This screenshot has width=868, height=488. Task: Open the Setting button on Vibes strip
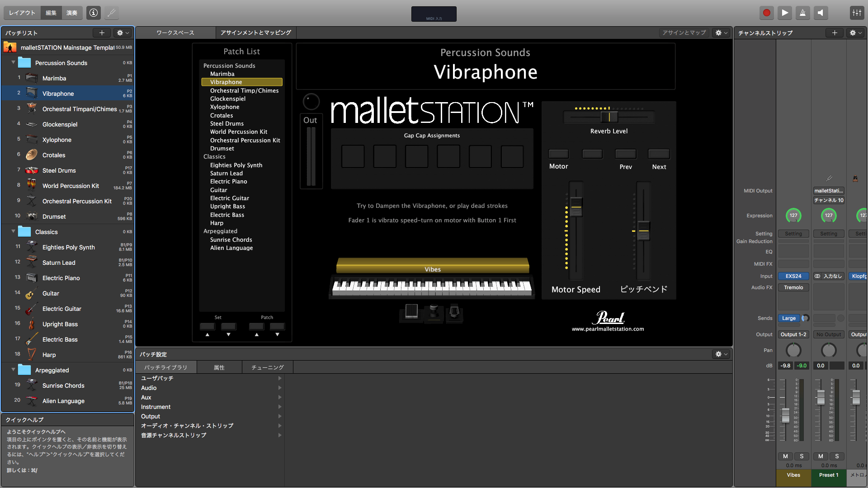[x=793, y=234]
